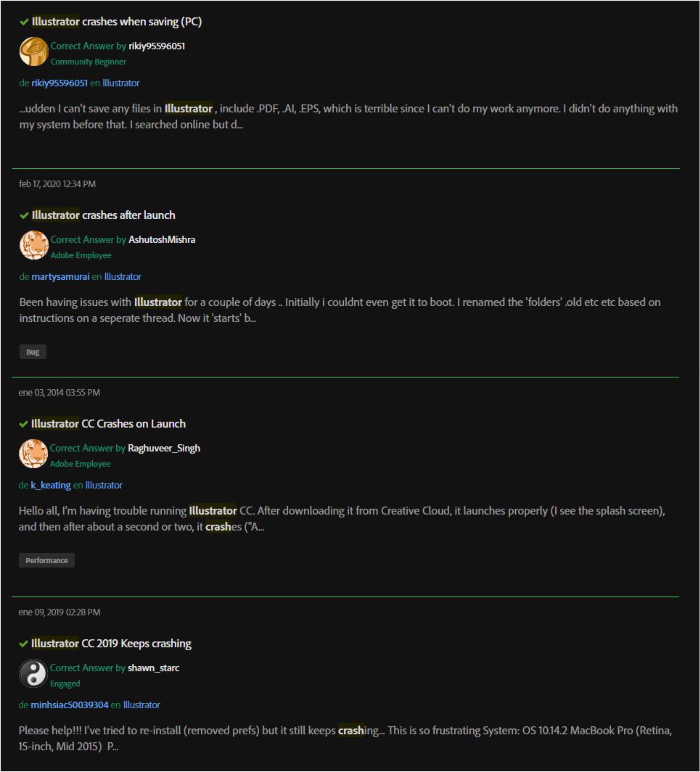The height and width of the screenshot is (772, 700).
Task: Click rikiy95596051's gold avatar icon
Action: point(34,51)
